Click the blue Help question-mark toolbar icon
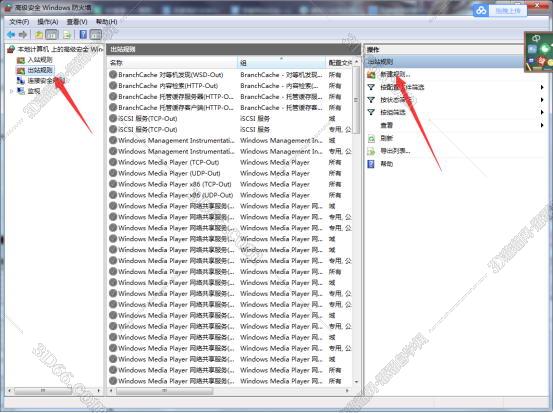This screenshot has width=553, height=413. tap(83, 35)
